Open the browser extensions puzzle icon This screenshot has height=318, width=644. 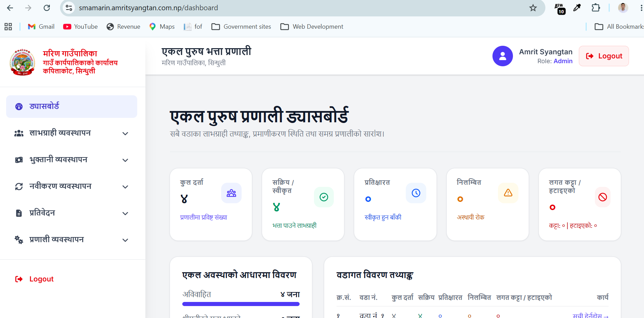(596, 8)
